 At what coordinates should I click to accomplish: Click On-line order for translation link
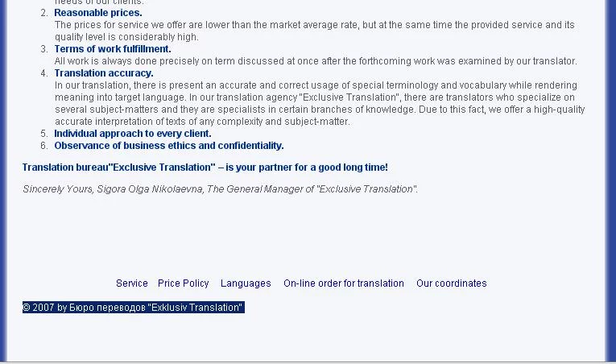(343, 283)
